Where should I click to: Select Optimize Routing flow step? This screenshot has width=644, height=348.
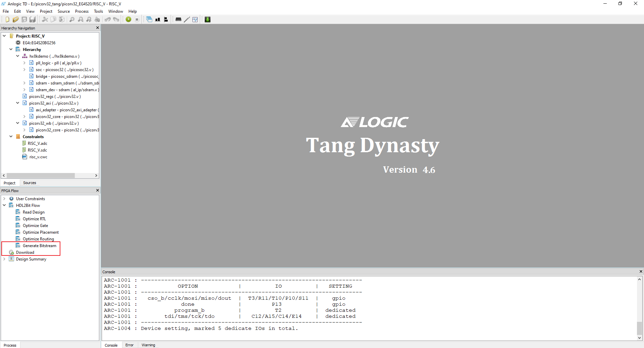38,239
